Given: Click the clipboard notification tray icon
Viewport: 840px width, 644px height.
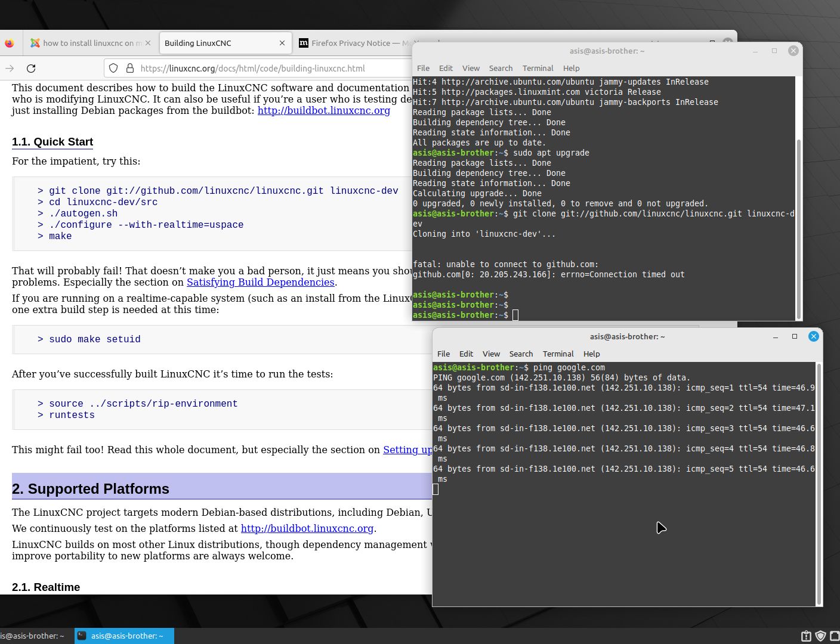Looking at the screenshot, I should point(806,636).
